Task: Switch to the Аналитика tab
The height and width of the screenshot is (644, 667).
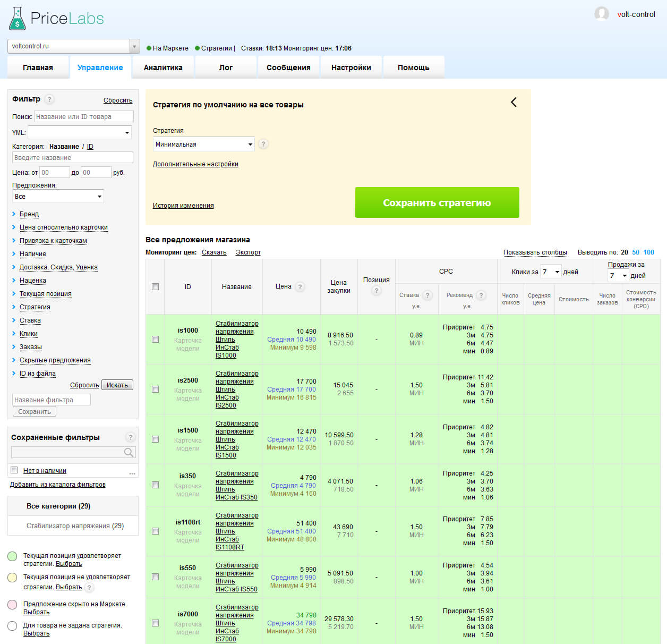Action: click(x=163, y=67)
